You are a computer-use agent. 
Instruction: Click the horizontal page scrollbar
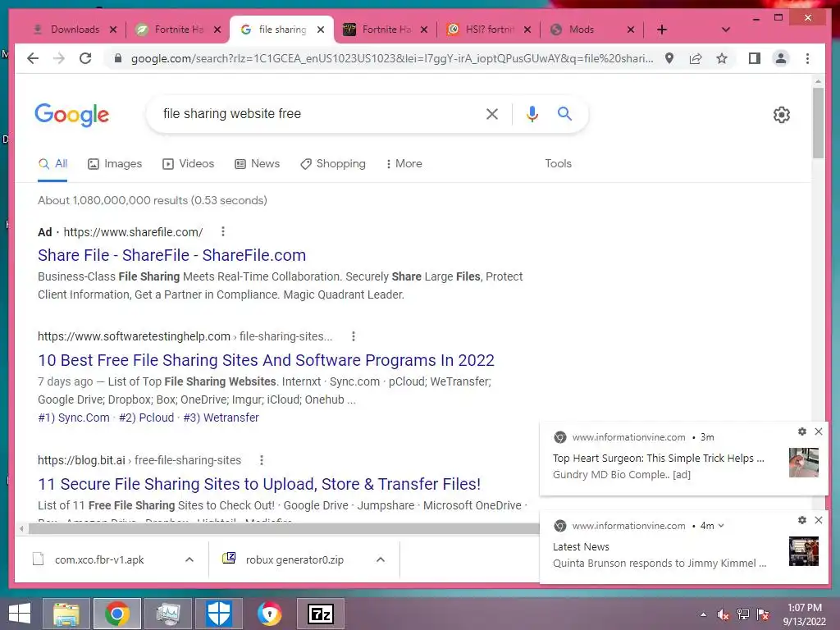(x=284, y=529)
